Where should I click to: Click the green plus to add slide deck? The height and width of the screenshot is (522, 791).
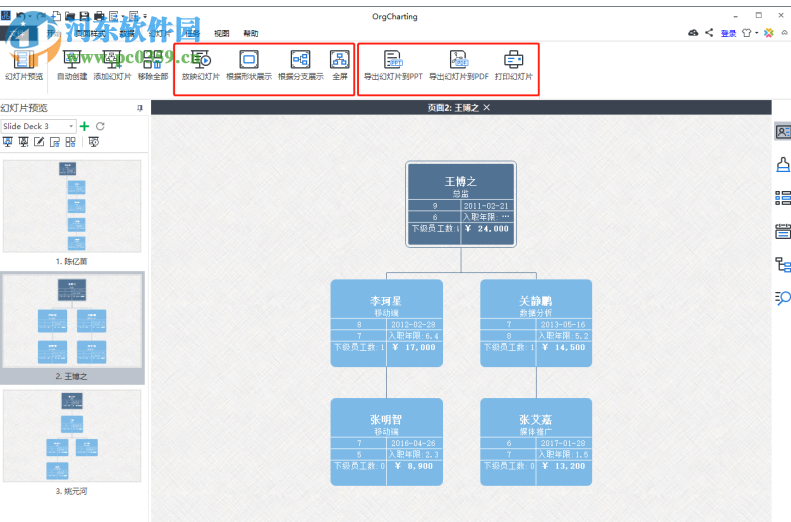coord(85,126)
